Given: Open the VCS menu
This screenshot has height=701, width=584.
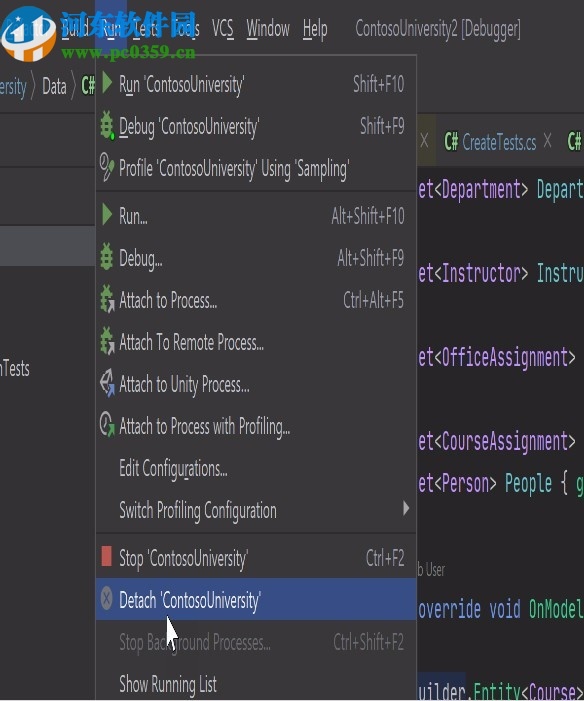Looking at the screenshot, I should click(223, 29).
